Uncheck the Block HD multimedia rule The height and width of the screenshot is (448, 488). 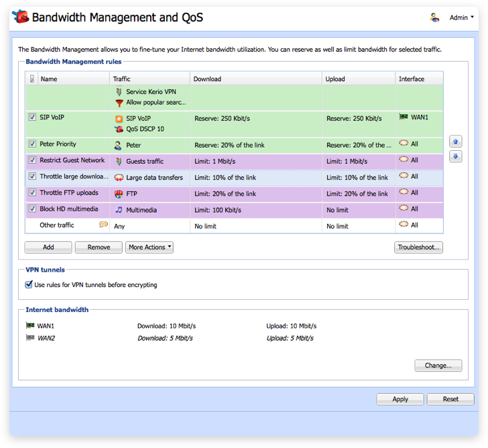click(x=33, y=209)
